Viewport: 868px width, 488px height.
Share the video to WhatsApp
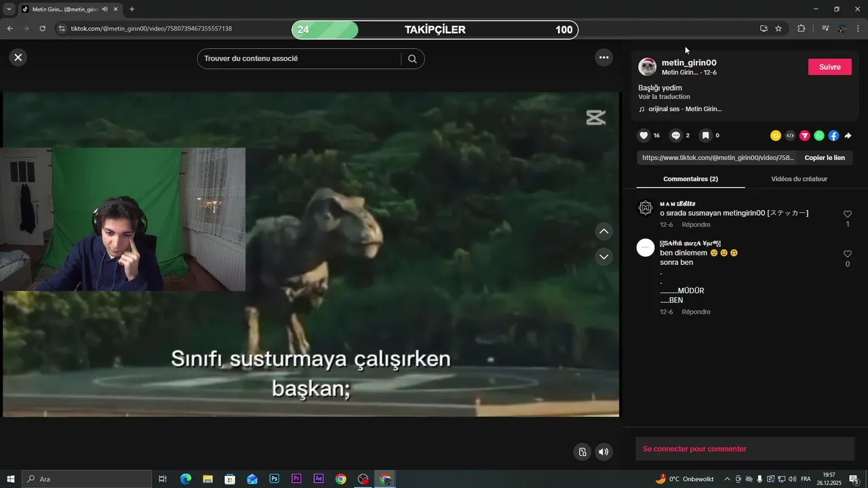tap(819, 136)
